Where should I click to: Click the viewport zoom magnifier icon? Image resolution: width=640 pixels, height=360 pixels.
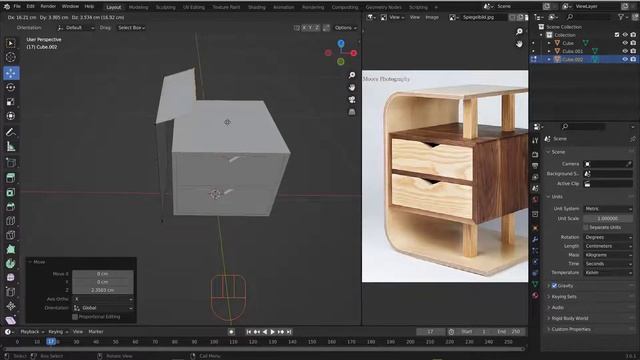pos(352,75)
